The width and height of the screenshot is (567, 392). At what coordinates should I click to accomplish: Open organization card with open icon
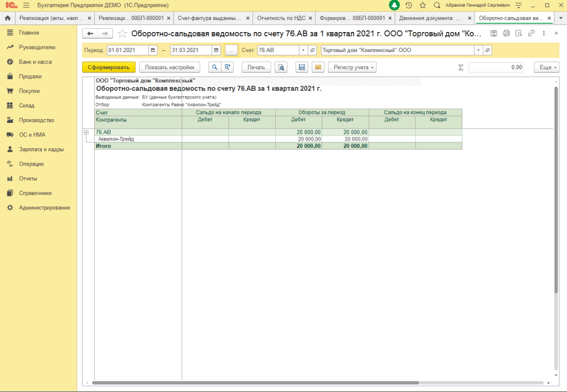(487, 50)
